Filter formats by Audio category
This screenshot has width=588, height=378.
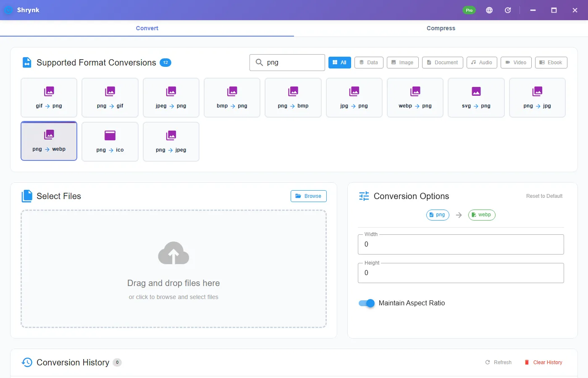click(x=482, y=63)
